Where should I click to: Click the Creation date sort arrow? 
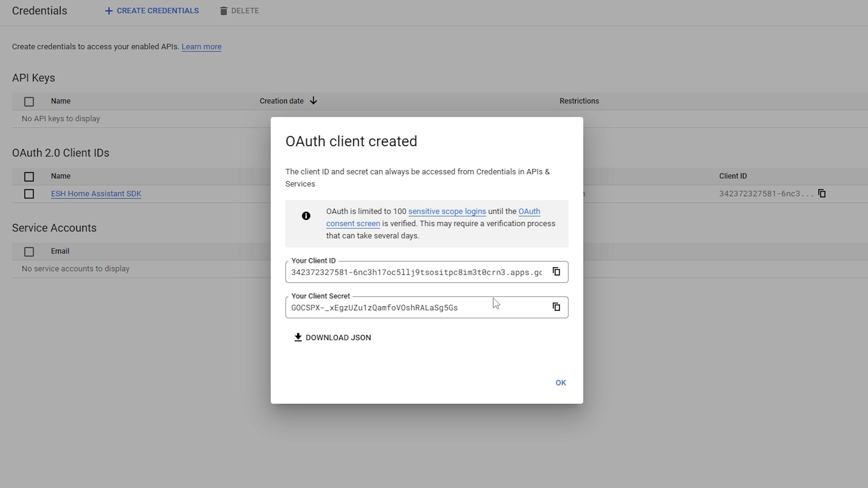[x=314, y=101]
